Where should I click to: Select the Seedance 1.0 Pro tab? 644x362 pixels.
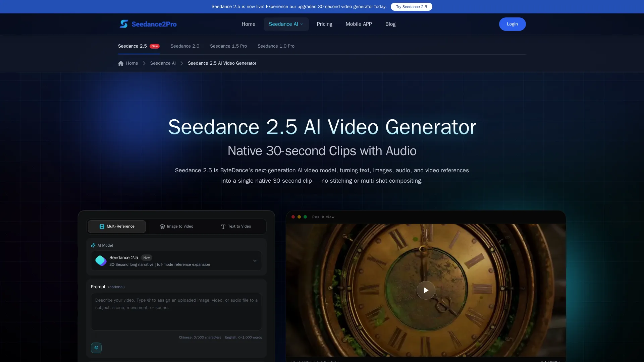coord(276,46)
